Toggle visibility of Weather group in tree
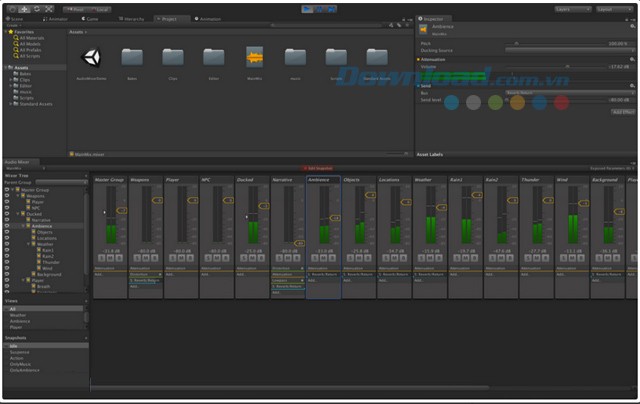 pos(8,243)
